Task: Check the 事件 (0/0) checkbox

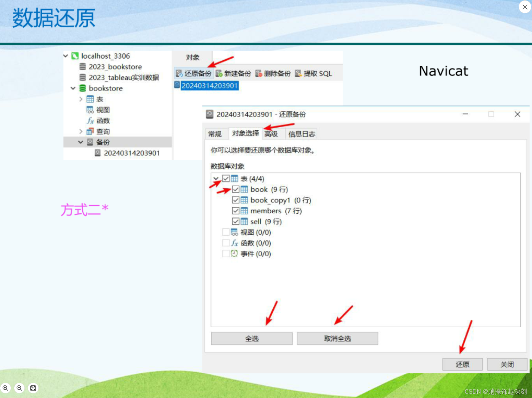Action: point(225,254)
